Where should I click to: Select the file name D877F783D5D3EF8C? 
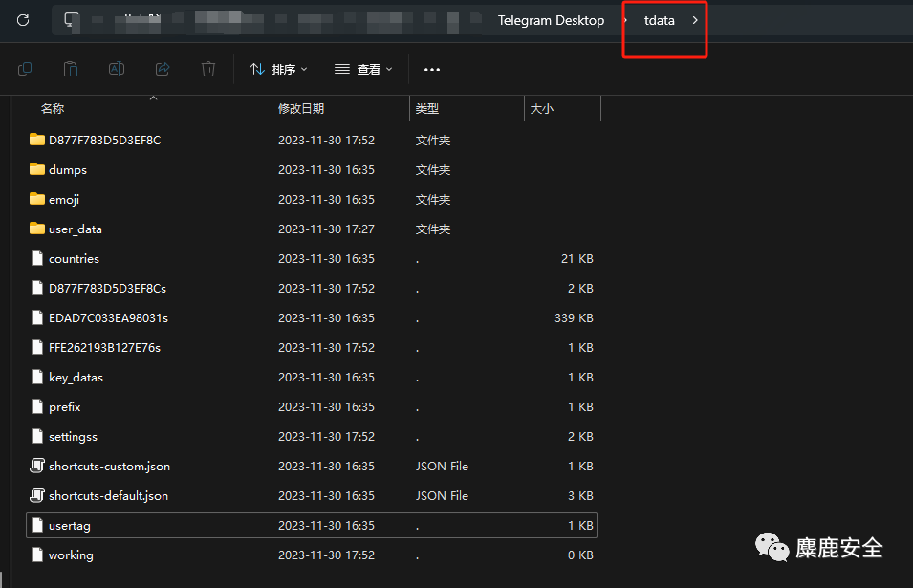coord(105,141)
